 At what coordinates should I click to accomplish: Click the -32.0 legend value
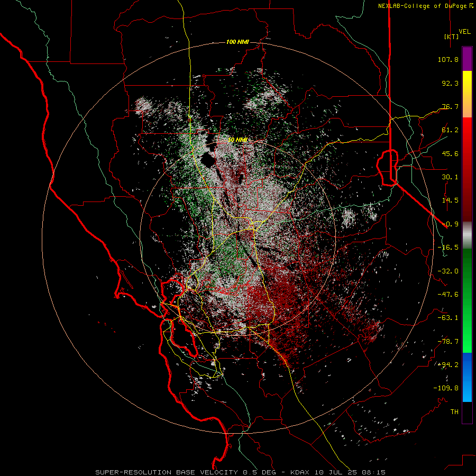coord(448,271)
